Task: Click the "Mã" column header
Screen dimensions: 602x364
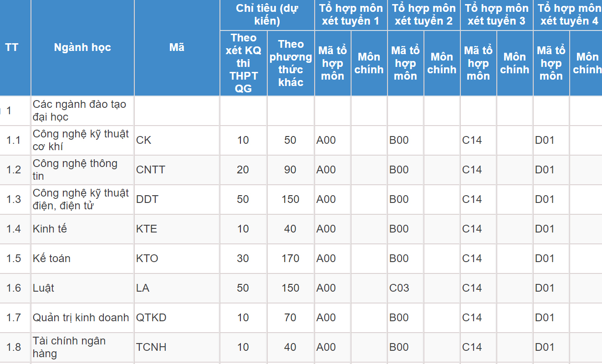Action: [x=177, y=47]
